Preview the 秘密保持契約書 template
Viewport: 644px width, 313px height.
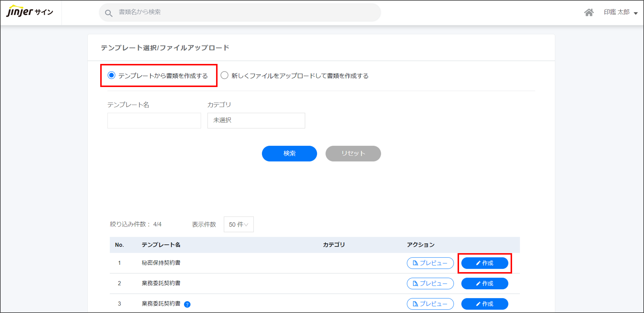click(430, 263)
